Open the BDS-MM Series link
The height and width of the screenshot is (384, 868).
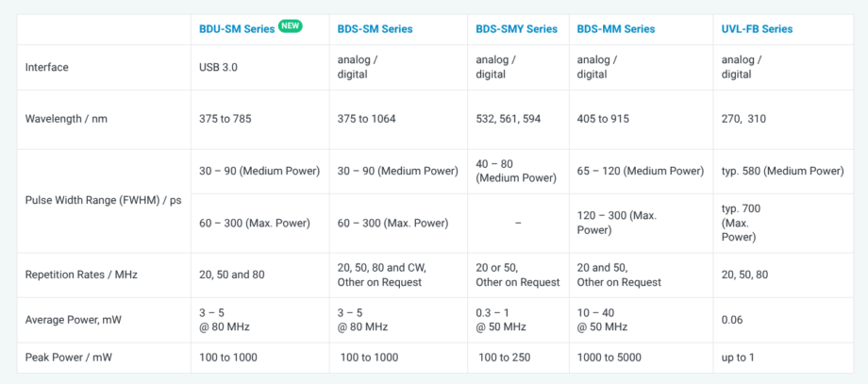click(616, 29)
